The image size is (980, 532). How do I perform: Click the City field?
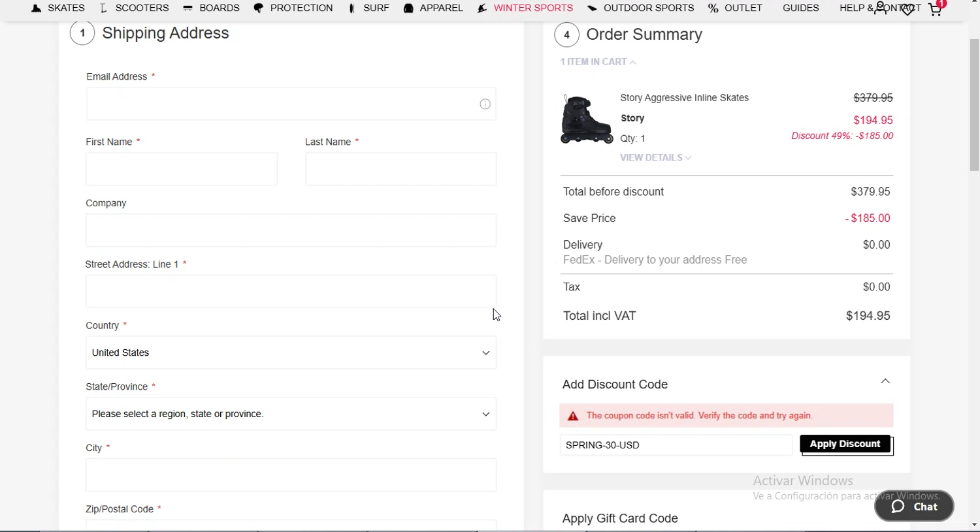[x=291, y=475]
